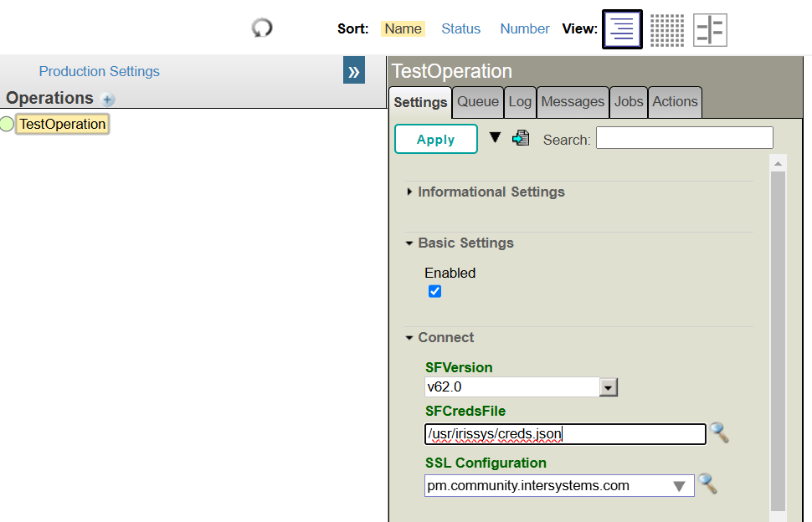Viewport: 812px width, 522px height.
Task: Click the SSL Configuration label
Action: coord(486,463)
